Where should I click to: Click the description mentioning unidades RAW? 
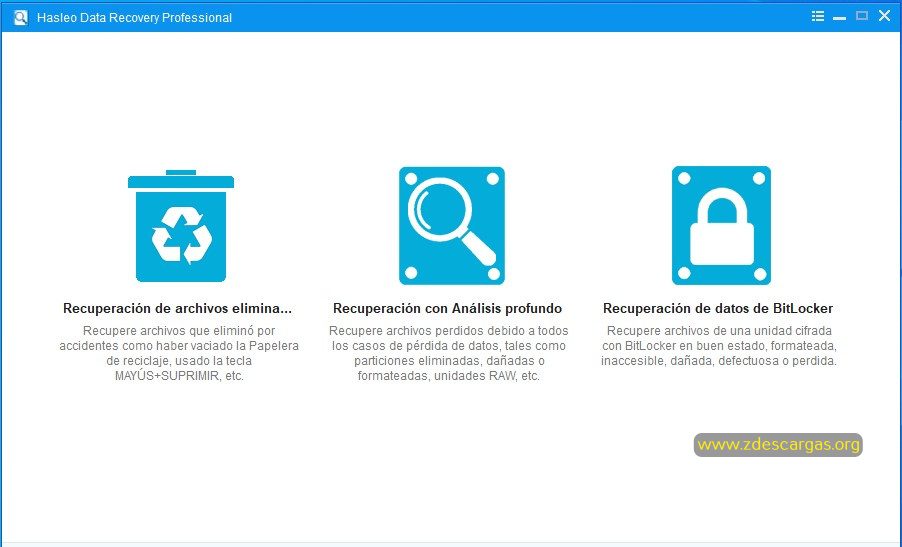coord(449,353)
